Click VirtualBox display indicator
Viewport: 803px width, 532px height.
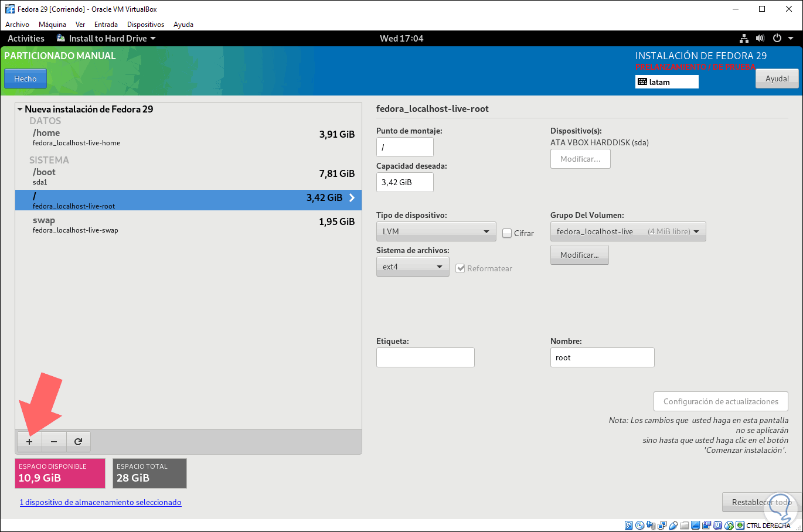(695, 526)
